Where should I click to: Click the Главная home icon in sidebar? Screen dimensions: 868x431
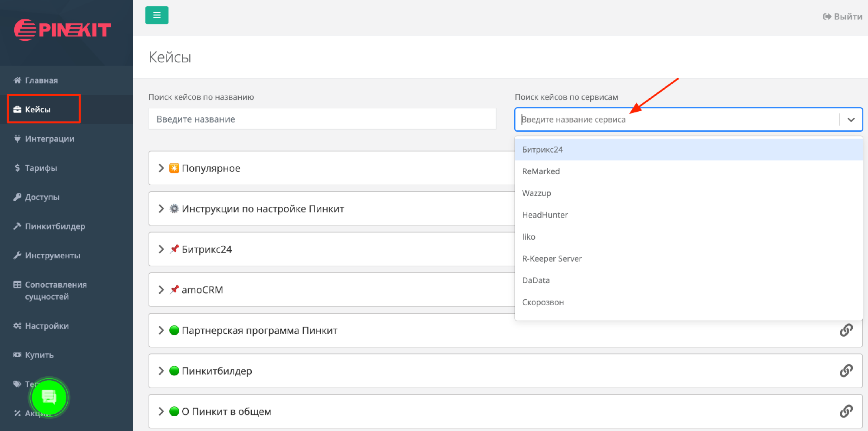point(17,80)
